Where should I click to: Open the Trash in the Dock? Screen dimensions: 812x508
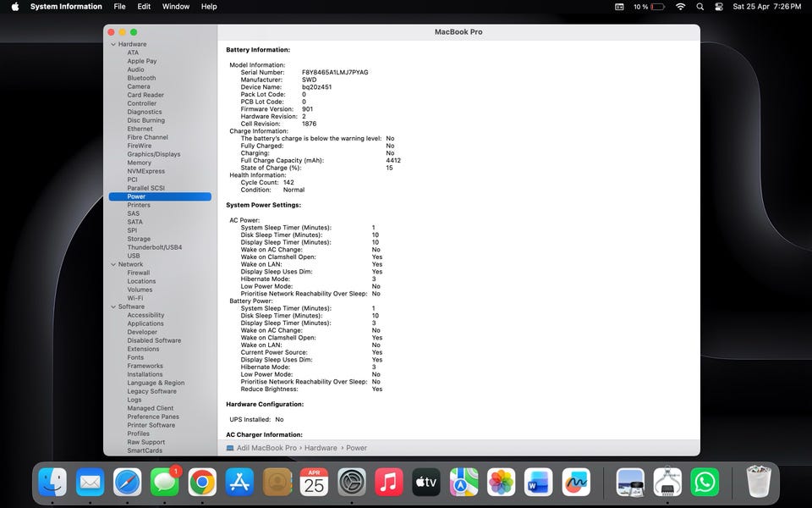(x=759, y=482)
